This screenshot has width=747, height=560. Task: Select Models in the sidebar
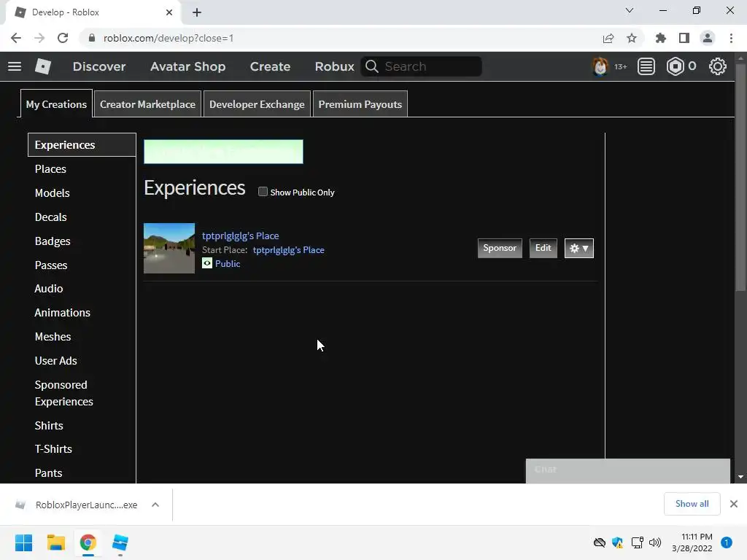(53, 192)
